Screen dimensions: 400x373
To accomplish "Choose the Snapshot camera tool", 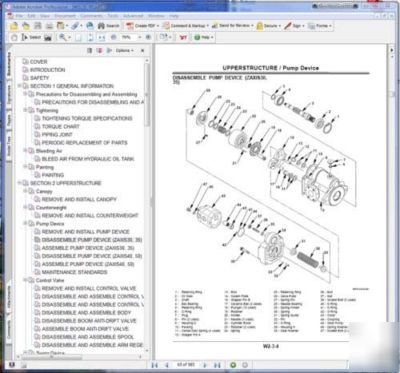I will (48, 37).
